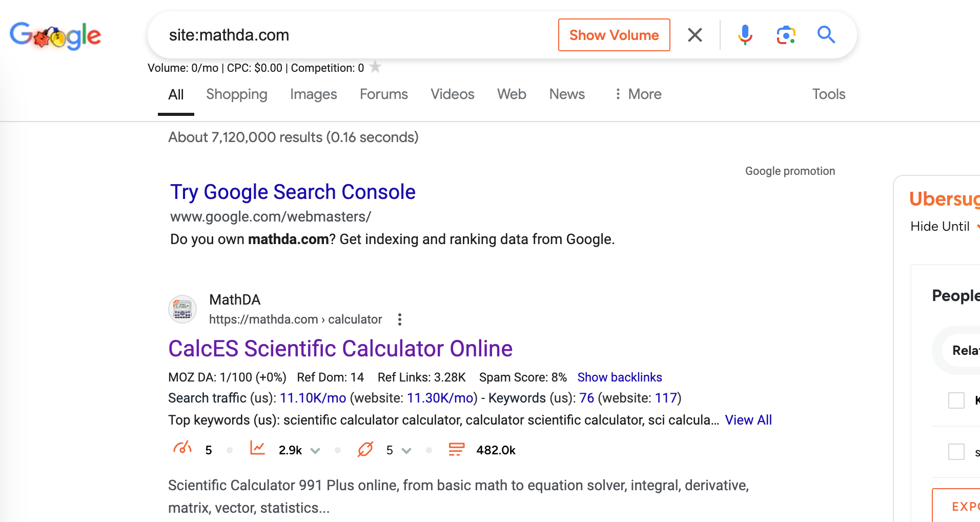The height and width of the screenshot is (522, 980).
Task: Start voice search with microphone icon
Action: point(745,35)
